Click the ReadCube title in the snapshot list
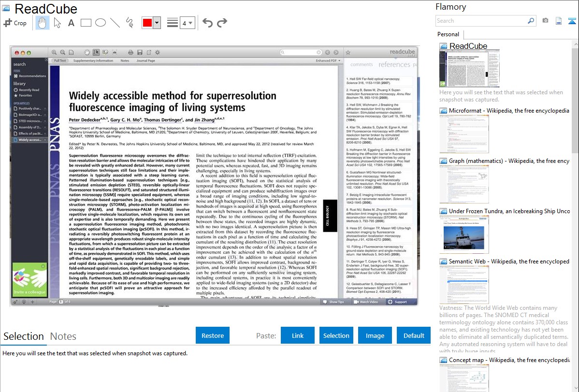This screenshot has height=392, width=579. (468, 46)
